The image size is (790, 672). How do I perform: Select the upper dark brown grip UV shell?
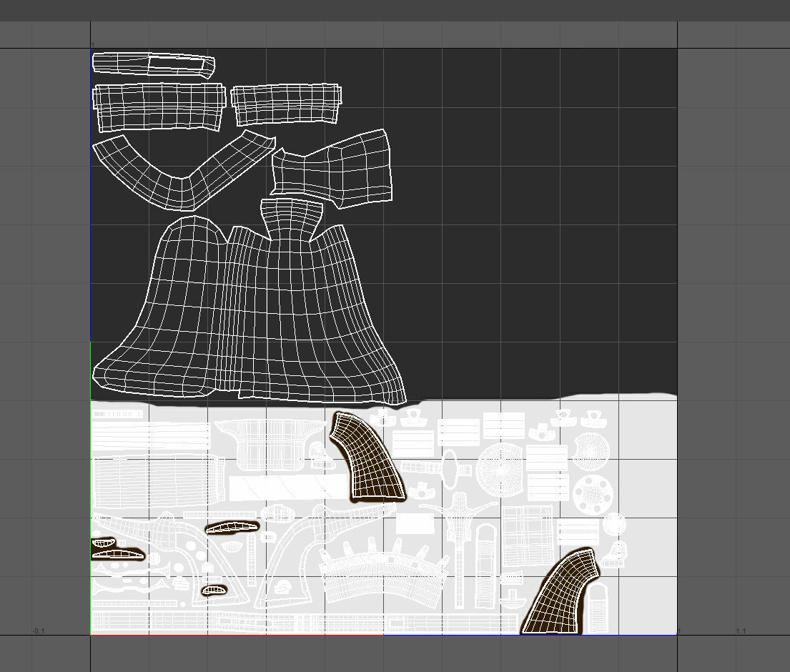(367, 457)
